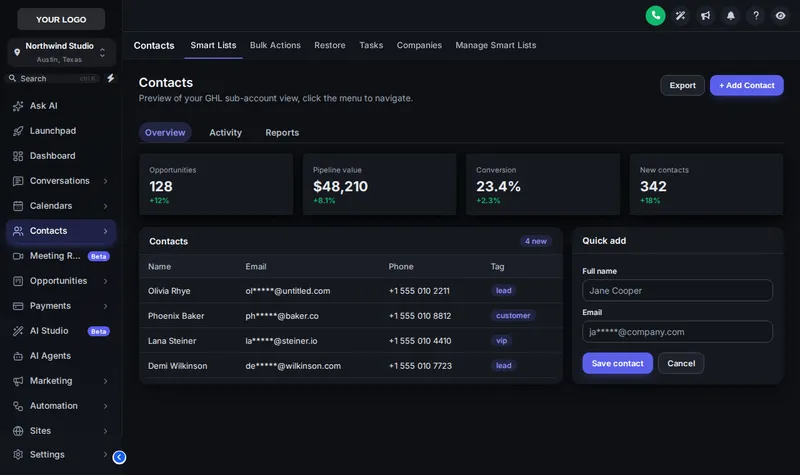The image size is (800, 475).
Task: Collapse the sidebar with blue arrow button
Action: (x=119, y=457)
